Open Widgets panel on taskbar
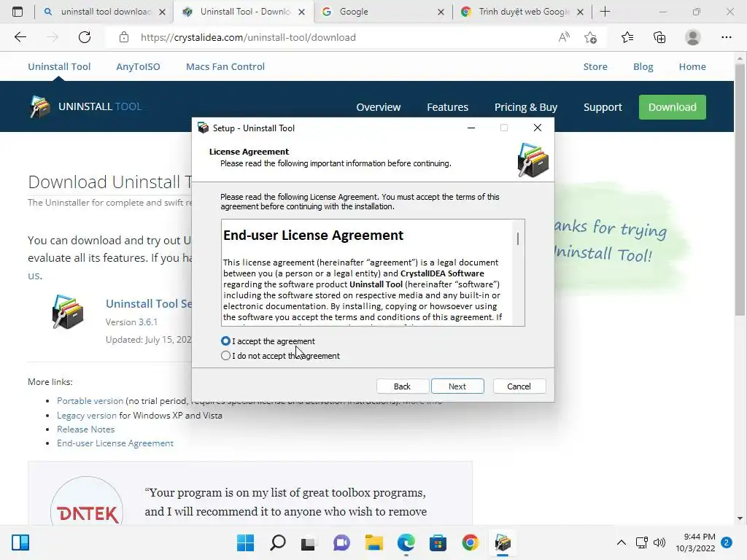 [x=20, y=542]
